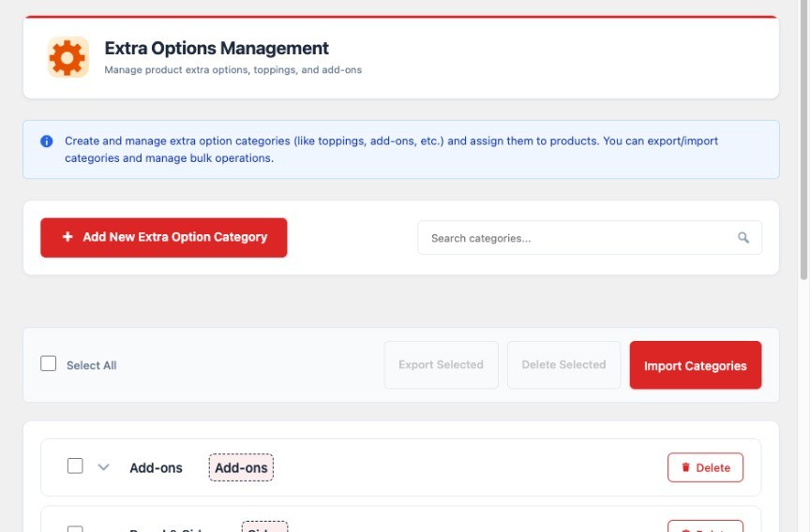Click the dashed Add-ons tag badge
The height and width of the screenshot is (532, 810).
tap(241, 467)
